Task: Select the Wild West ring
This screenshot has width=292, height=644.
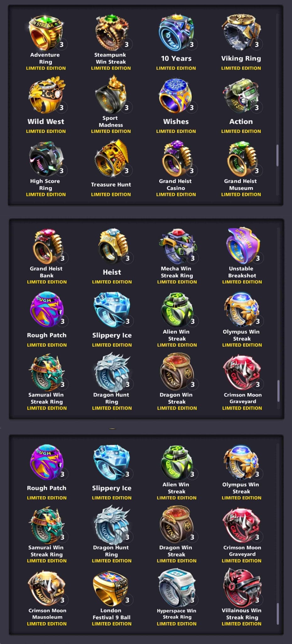Action: tap(46, 96)
